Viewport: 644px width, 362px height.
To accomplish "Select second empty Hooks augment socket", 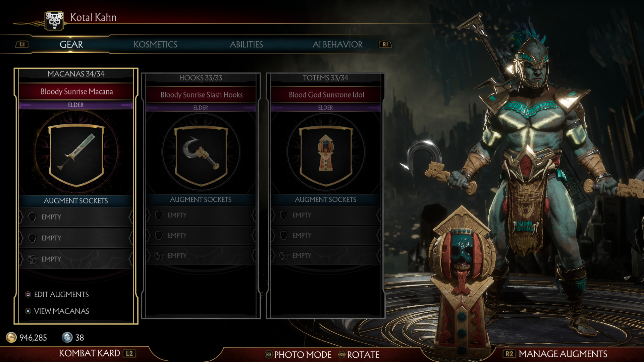I will click(201, 235).
